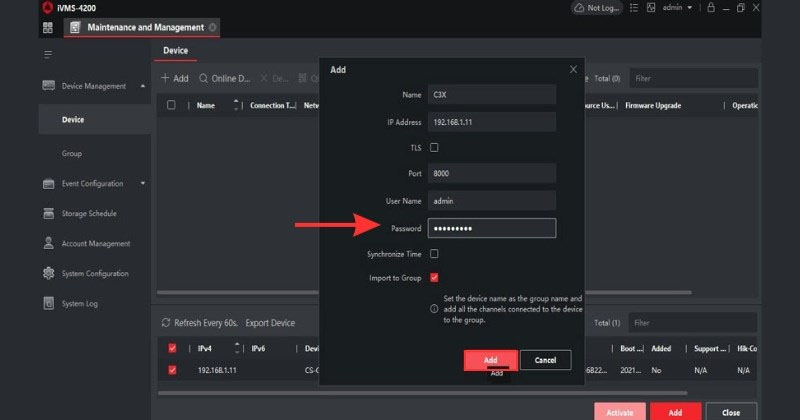Click the Event Configuration sidebar icon
This screenshot has width=800, height=420.
pos(48,183)
